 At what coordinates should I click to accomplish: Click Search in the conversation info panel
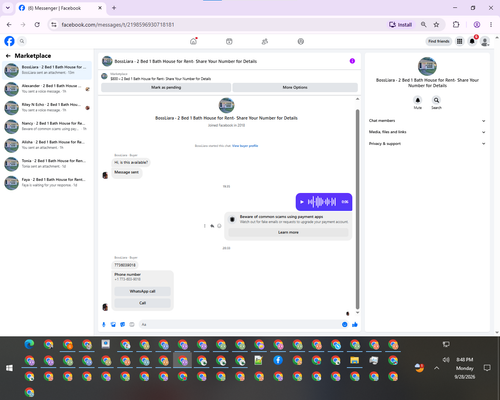point(436,100)
